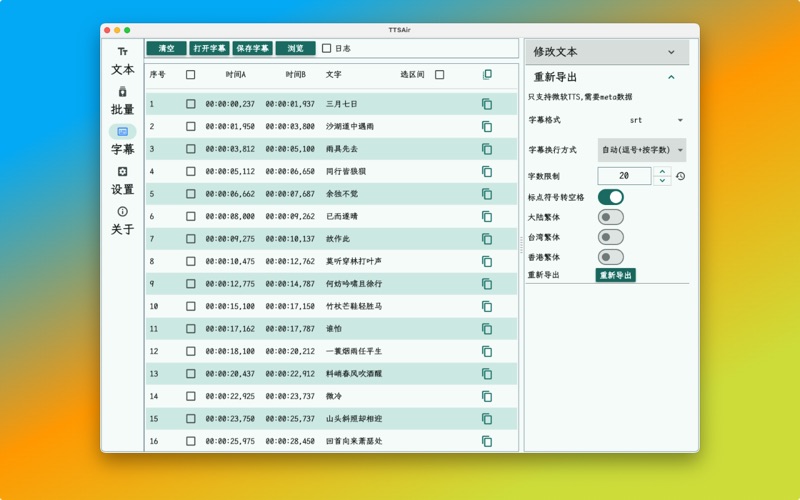Screen dimensions: 800x500
Task: Click the 浏览 browse button
Action: 295,48
